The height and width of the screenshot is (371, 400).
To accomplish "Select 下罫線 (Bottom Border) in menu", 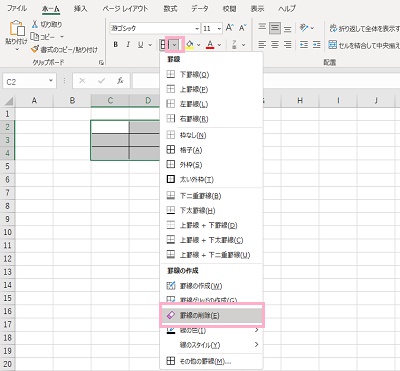I will tap(211, 74).
